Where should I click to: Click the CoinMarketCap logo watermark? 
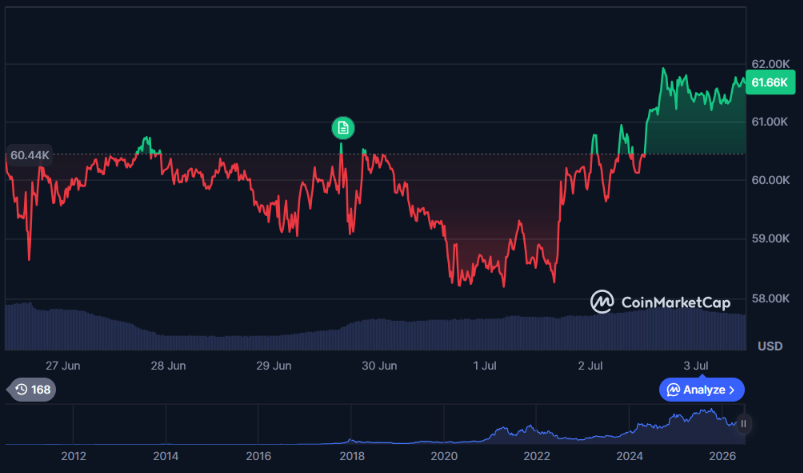tap(661, 302)
